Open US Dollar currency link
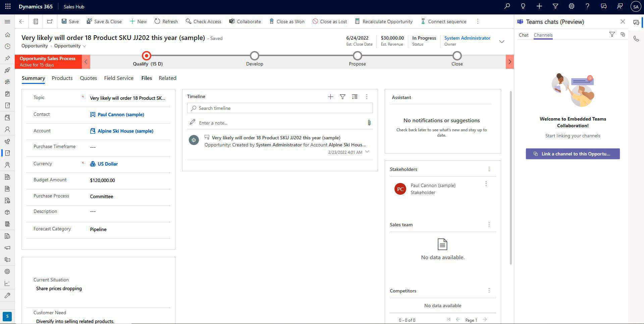 point(108,164)
